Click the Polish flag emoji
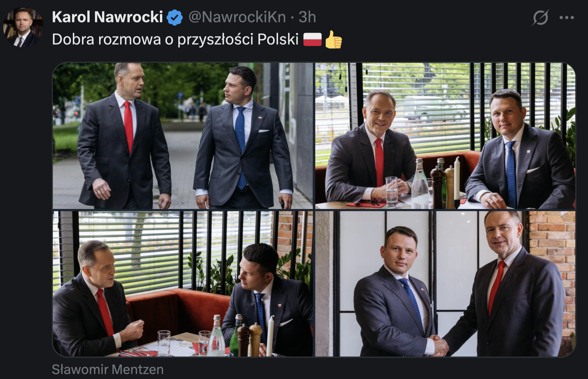The height and width of the screenshot is (379, 588). pyautogui.click(x=312, y=39)
